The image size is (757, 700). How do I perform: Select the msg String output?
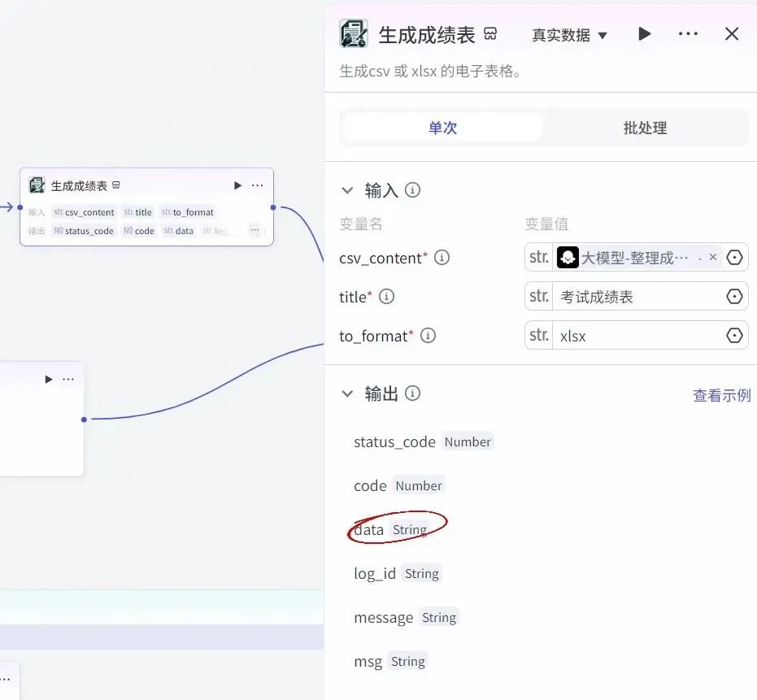[390, 661]
